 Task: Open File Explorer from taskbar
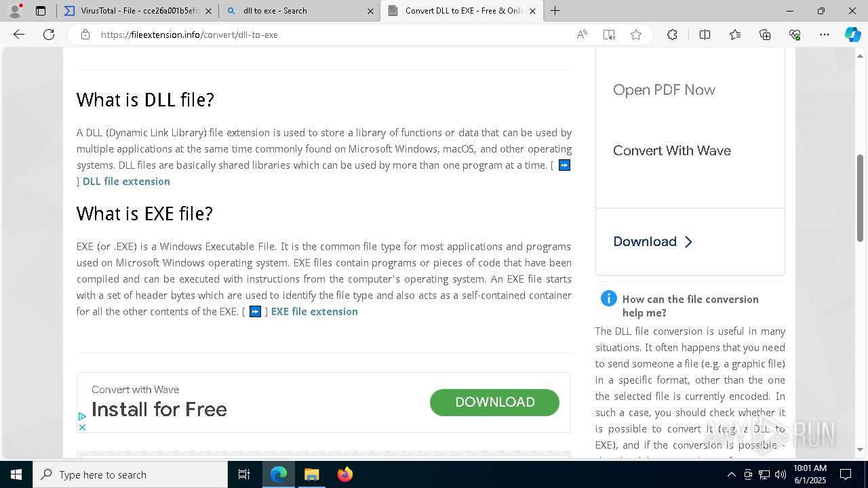(311, 474)
